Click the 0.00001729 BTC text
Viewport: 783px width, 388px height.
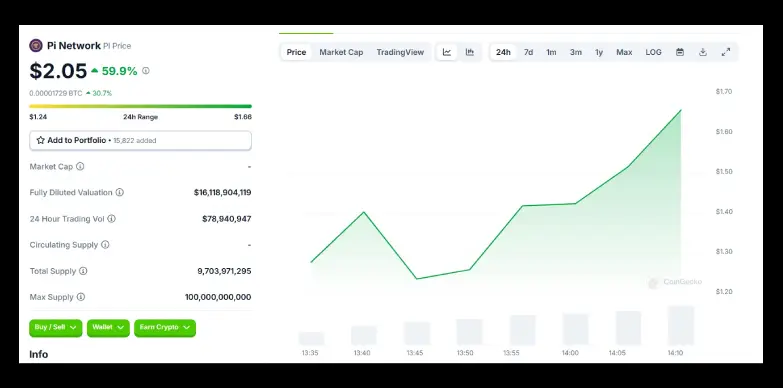(56, 93)
